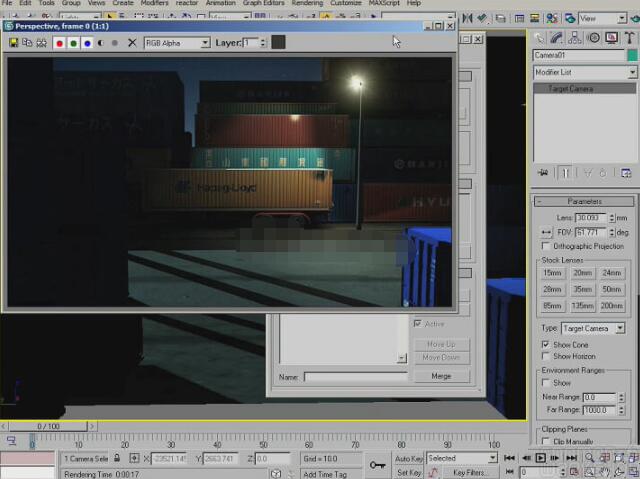The height and width of the screenshot is (479, 640).
Task: Enable Orthographic Projection checkbox
Action: (x=546, y=246)
